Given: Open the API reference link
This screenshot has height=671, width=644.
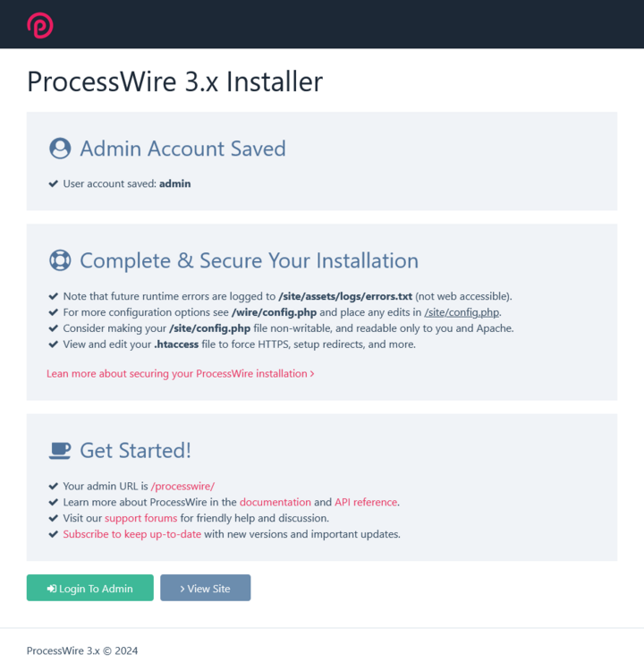Looking at the screenshot, I should point(366,503).
